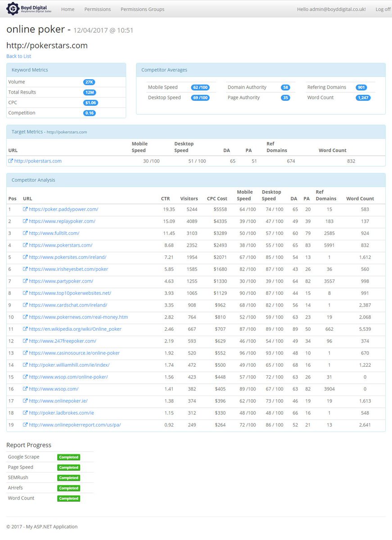Viewport: 392px width, 540px height.
Task: Click external-link icon for irisheyesbet.com/poker
Action: (25, 269)
